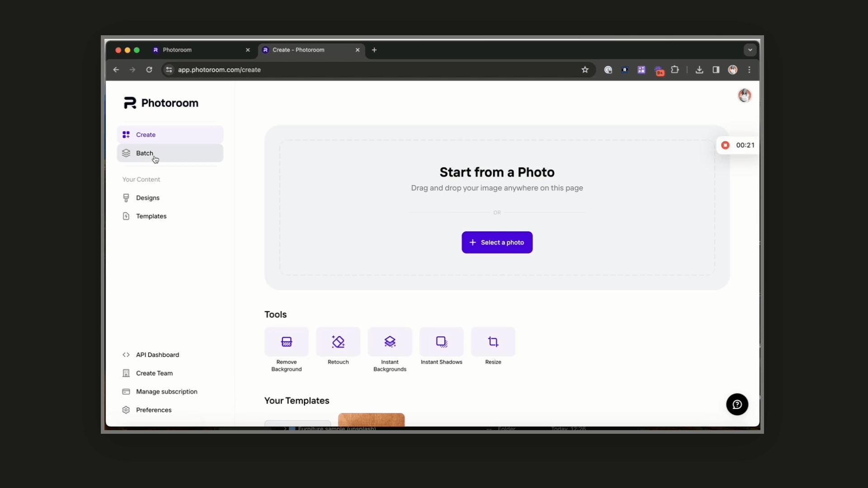The width and height of the screenshot is (868, 488).
Task: Open Create in the sidebar
Action: tap(170, 135)
